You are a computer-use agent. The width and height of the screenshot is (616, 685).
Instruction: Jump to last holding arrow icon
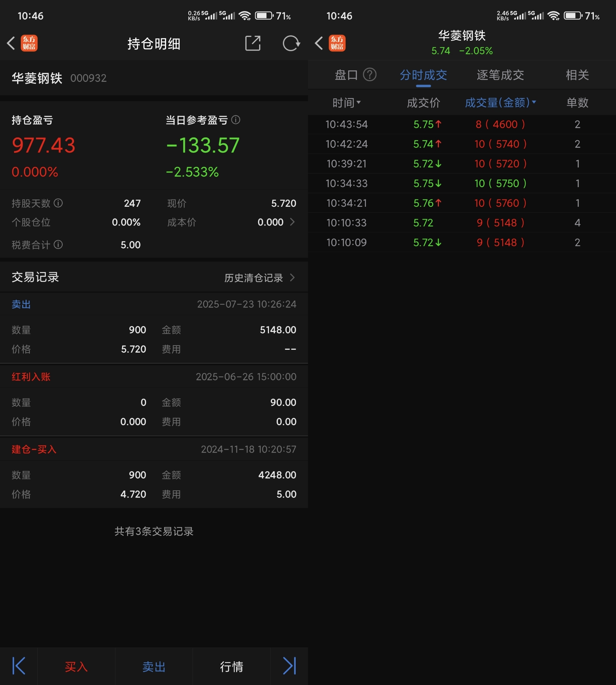coord(289,666)
